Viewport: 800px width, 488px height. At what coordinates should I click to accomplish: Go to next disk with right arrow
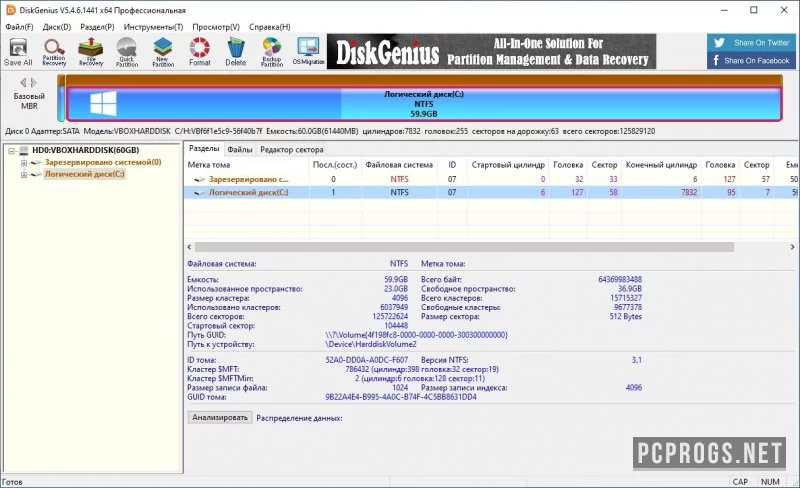pyautogui.click(x=34, y=82)
